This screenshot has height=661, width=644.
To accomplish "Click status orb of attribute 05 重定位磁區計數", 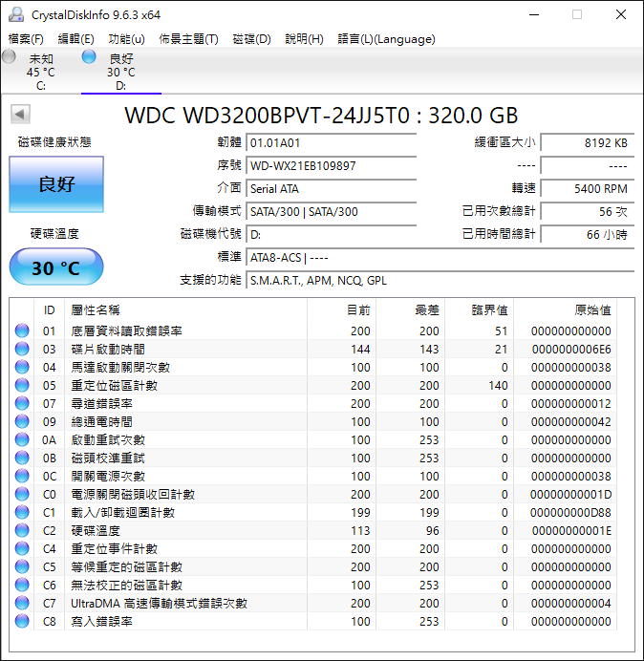I will click(x=22, y=385).
